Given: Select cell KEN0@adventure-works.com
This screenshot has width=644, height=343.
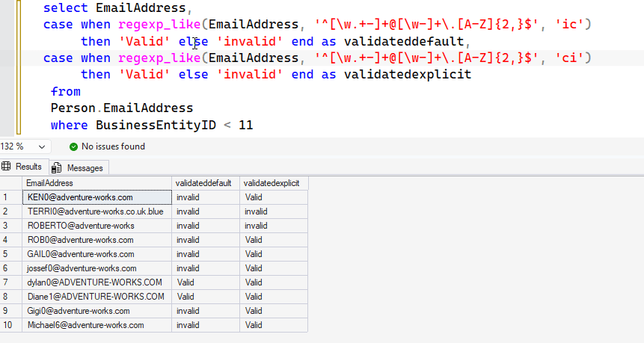Looking at the screenshot, I should tap(97, 197).
